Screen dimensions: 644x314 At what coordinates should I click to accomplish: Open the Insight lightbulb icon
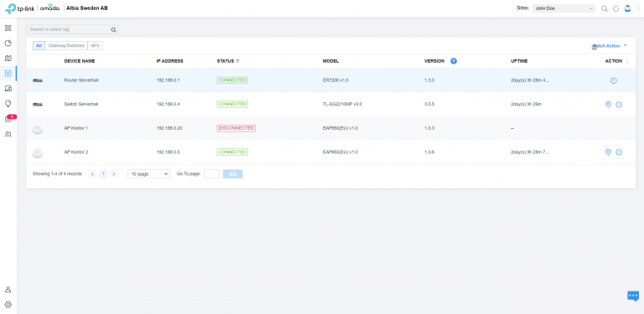(x=8, y=103)
